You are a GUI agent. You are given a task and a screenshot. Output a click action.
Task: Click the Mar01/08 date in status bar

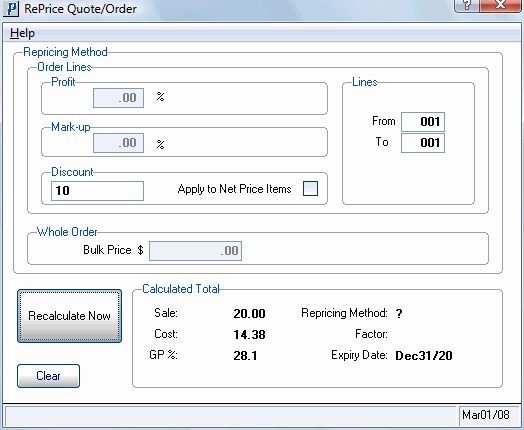click(486, 415)
